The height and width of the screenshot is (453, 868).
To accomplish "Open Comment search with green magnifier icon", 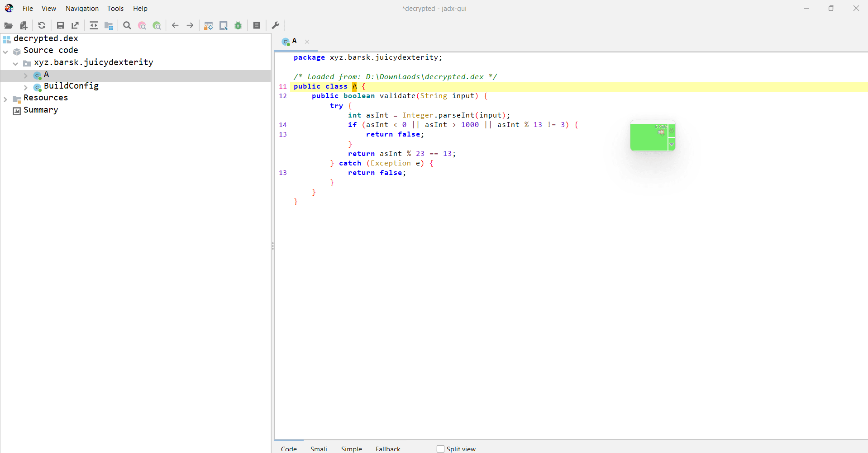I will point(157,26).
